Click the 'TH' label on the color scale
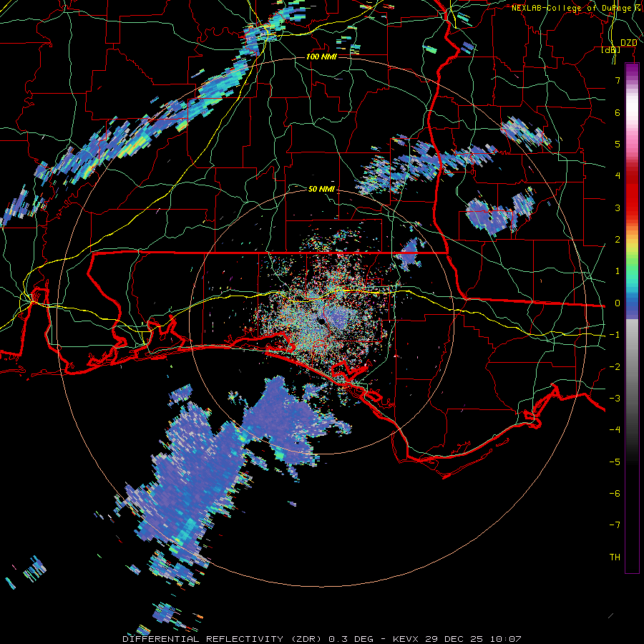This screenshot has width=644, height=644. 615,557
